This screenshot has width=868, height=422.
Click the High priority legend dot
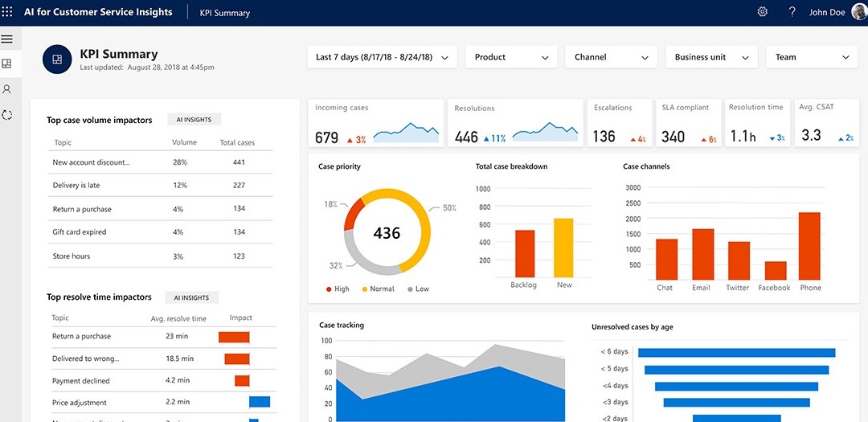click(x=329, y=289)
